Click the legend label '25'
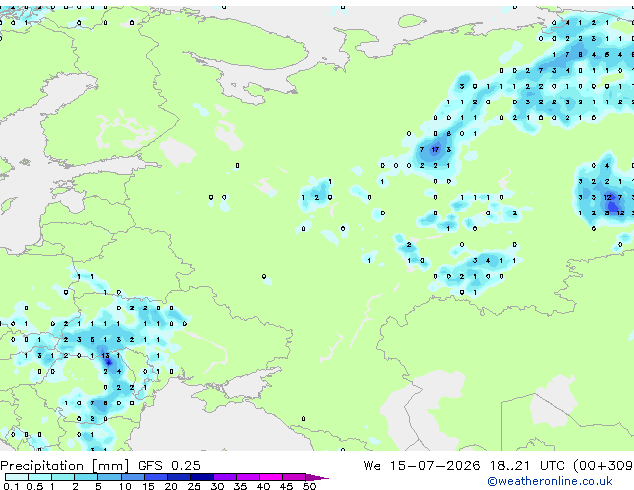This screenshot has height=490, width=634. [194, 486]
